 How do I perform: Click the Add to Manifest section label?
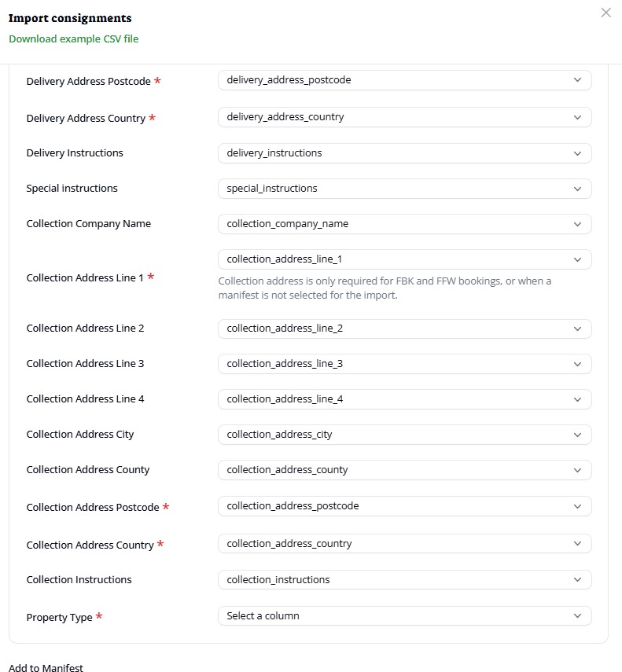46,668
